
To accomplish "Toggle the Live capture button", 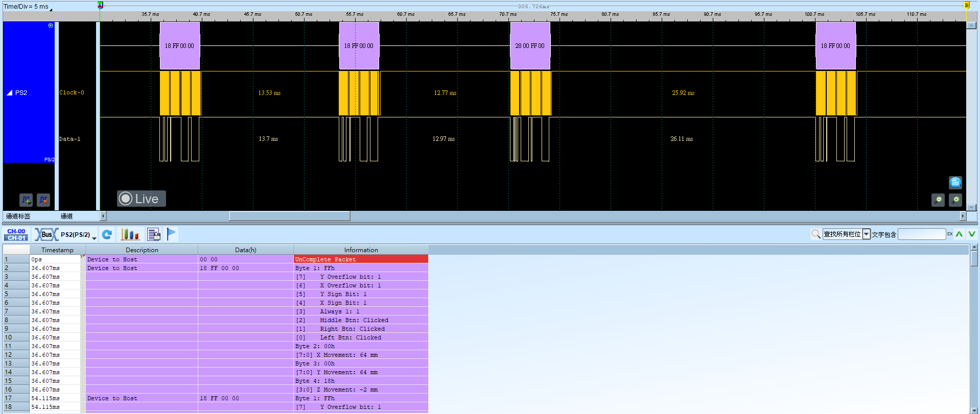I will [142, 199].
